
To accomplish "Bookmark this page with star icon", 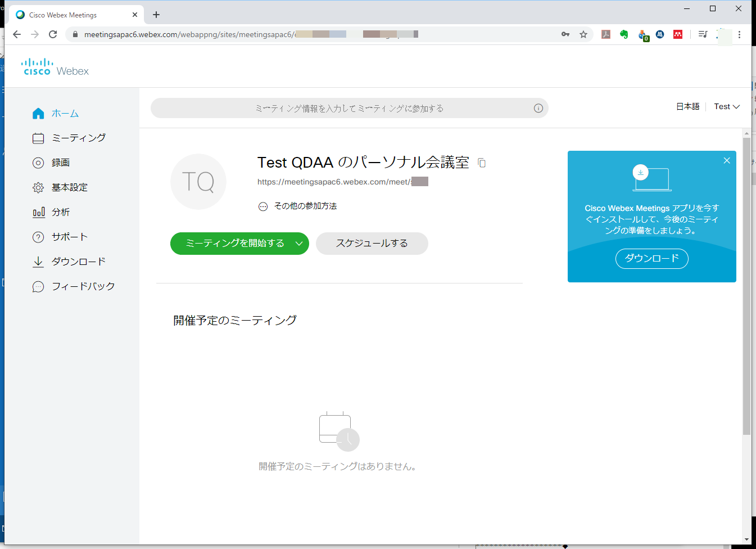I will pyautogui.click(x=583, y=34).
